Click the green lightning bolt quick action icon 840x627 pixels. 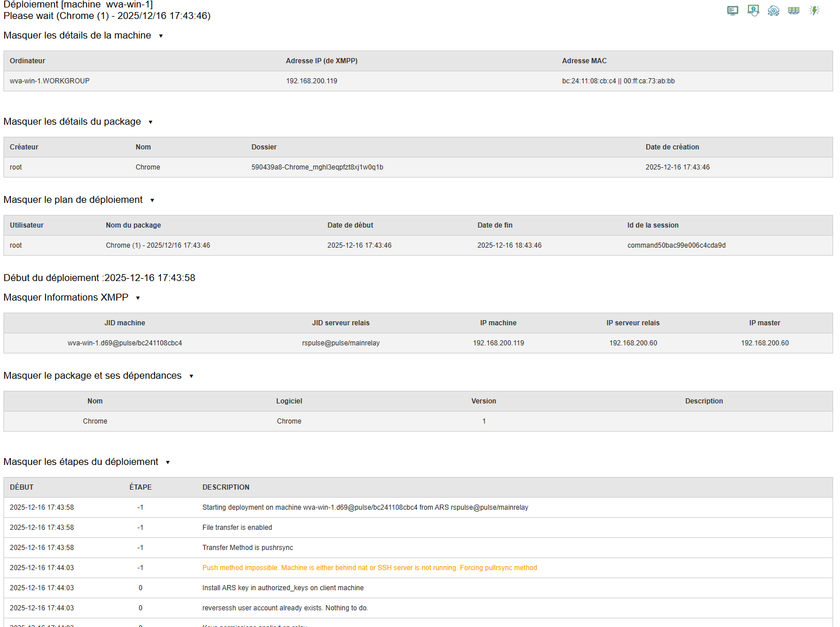(x=814, y=10)
